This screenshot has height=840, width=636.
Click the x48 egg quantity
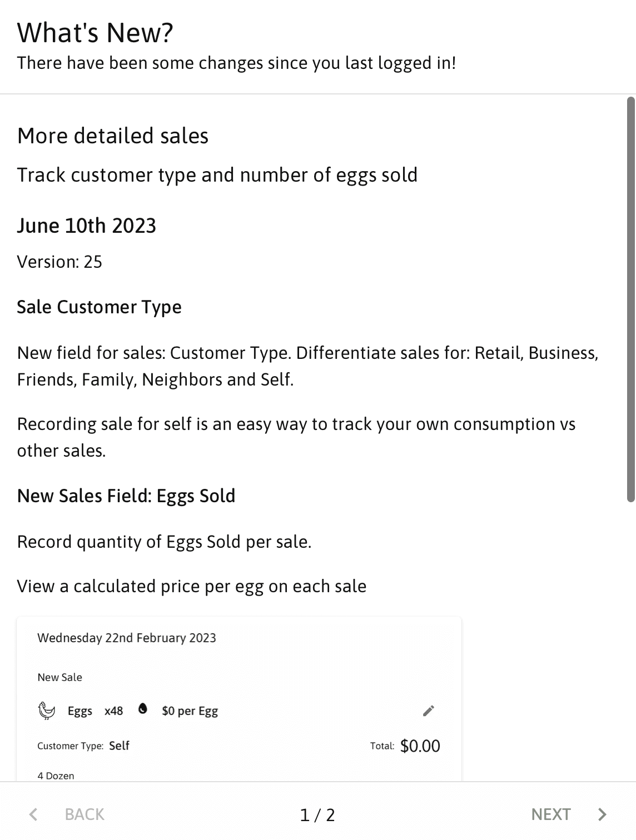114,711
